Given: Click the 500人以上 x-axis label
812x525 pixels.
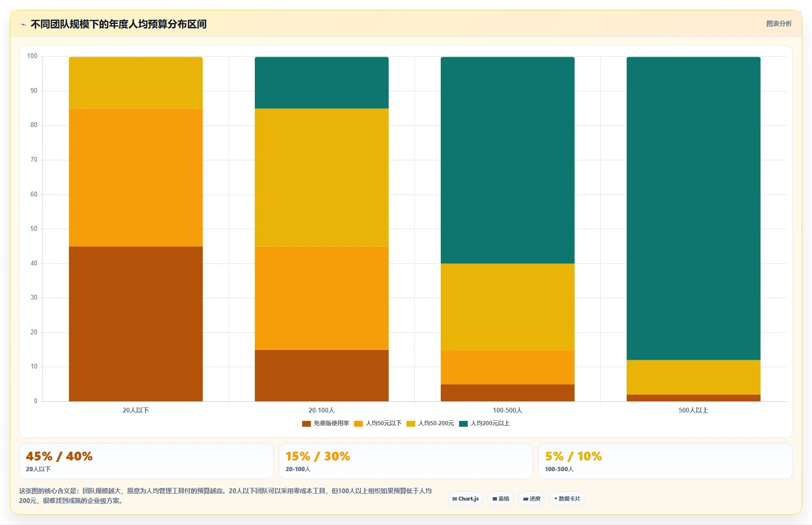Looking at the screenshot, I should tap(693, 410).
